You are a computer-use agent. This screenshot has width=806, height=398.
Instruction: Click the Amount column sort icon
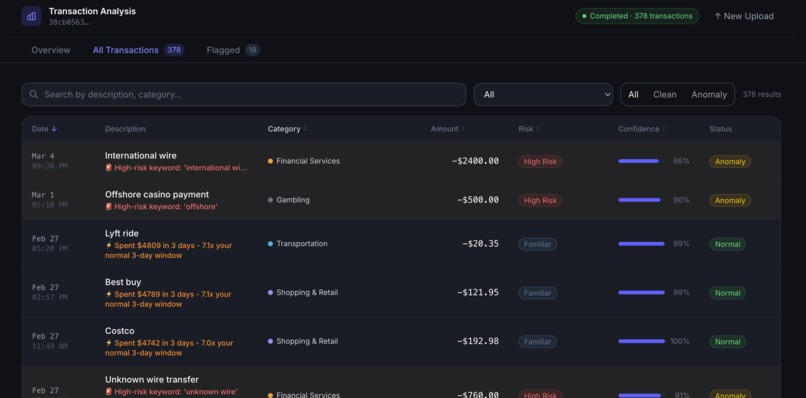(x=463, y=129)
